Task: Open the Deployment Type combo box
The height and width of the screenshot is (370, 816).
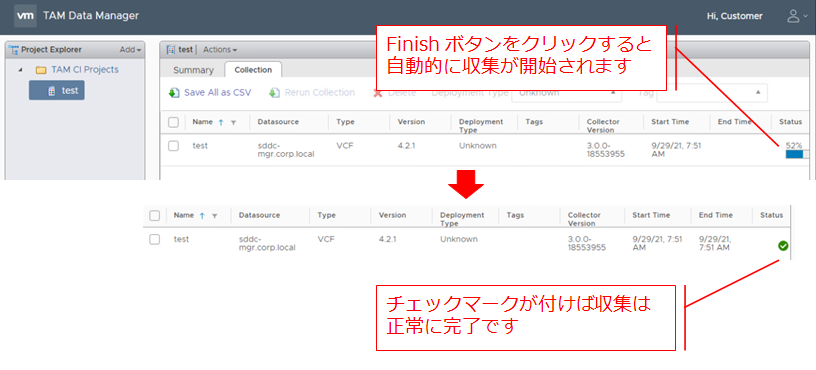Action: (x=567, y=93)
